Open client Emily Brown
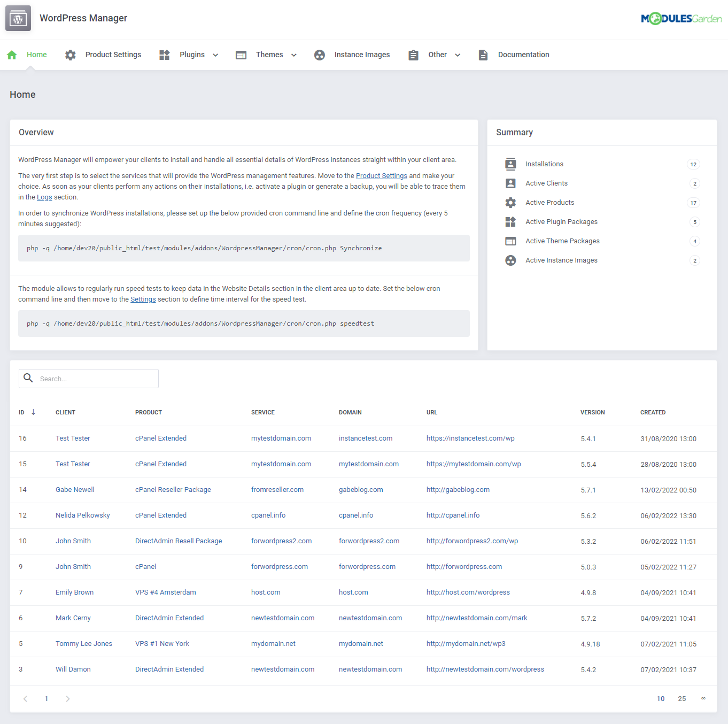Screen dimensions: 728x724 tap(74, 592)
